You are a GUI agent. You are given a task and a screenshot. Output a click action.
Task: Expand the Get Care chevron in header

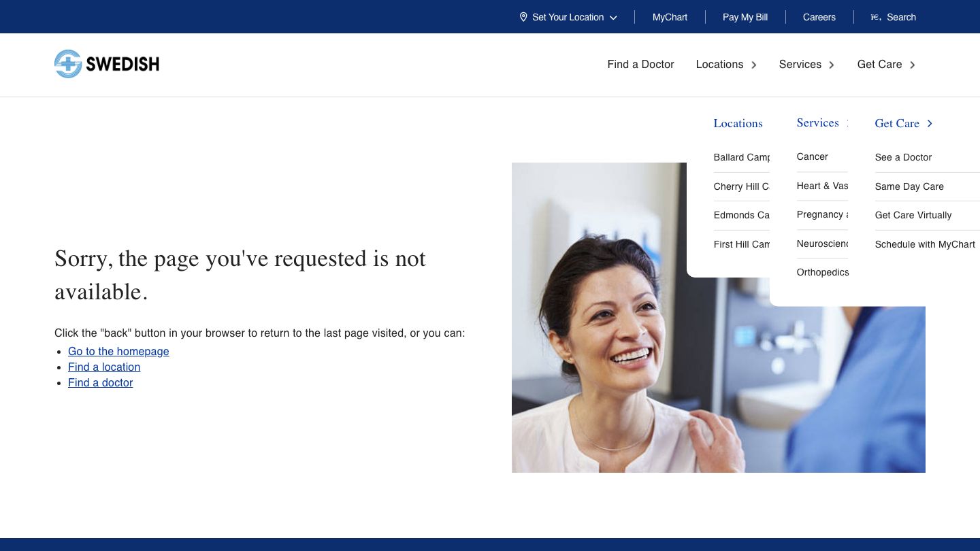coord(913,65)
